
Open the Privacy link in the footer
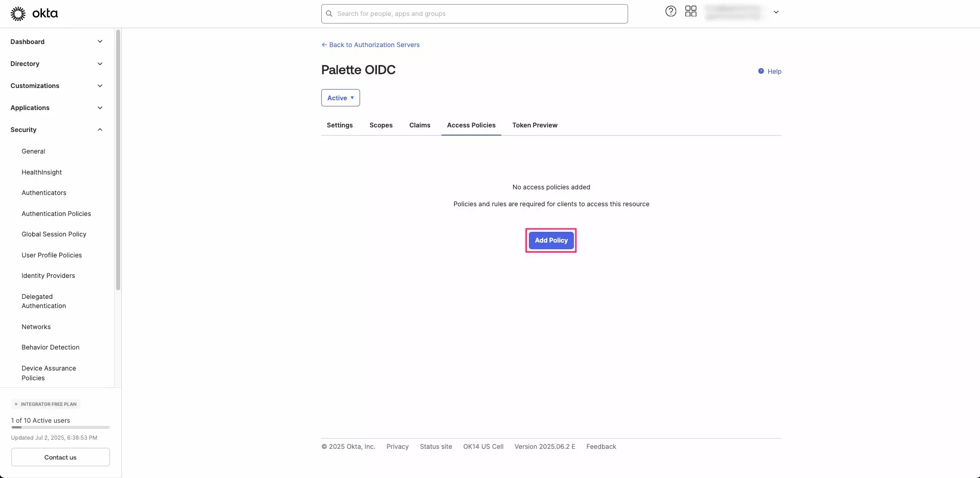397,446
